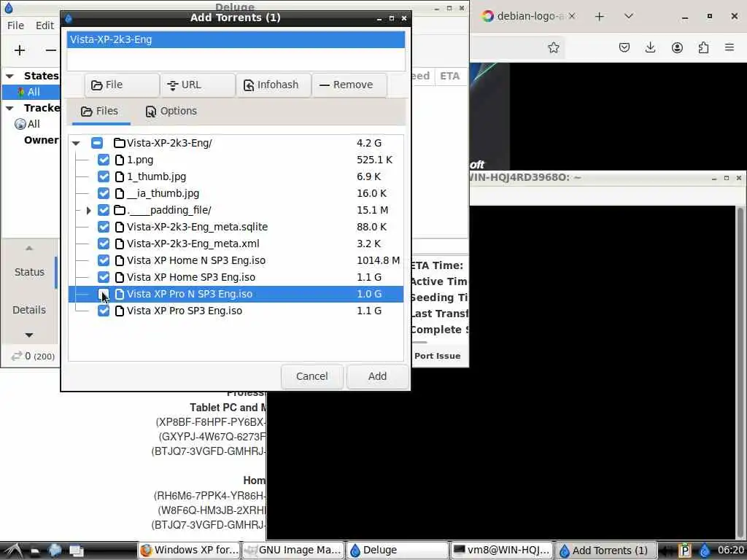
Task: Click the Add torrent plus icon in Deluge
Action: tap(20, 50)
